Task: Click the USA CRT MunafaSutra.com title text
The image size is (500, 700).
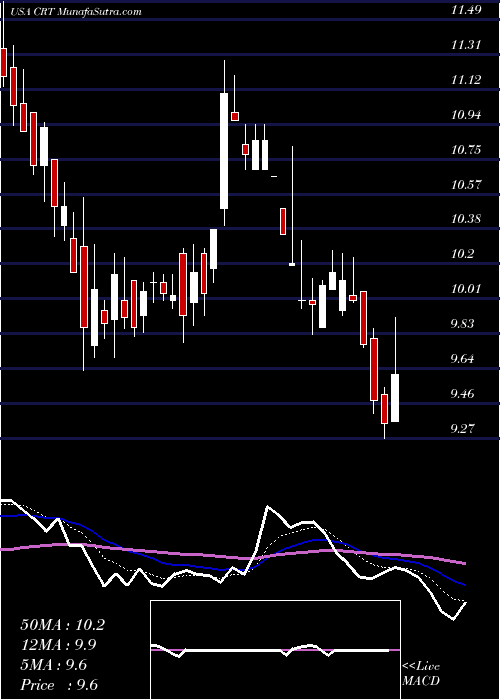Action: pyautogui.click(x=74, y=12)
